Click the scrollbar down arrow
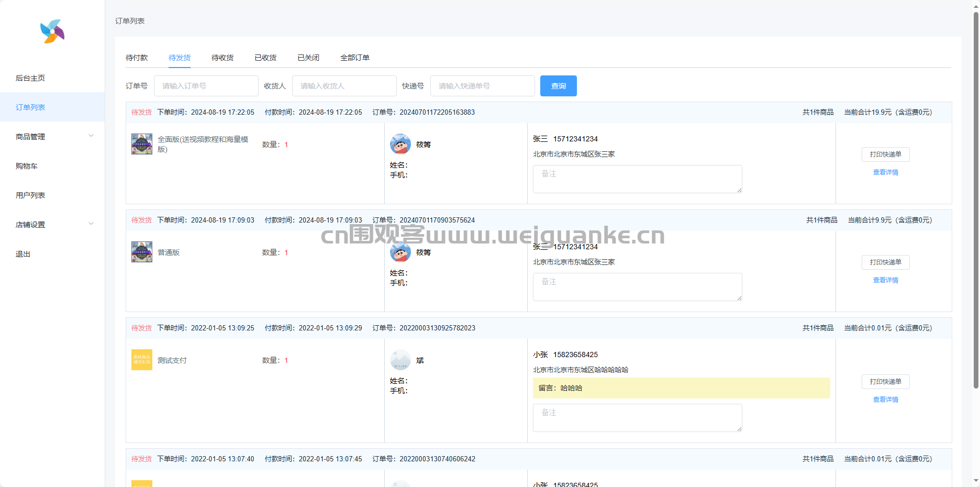 coord(976,481)
